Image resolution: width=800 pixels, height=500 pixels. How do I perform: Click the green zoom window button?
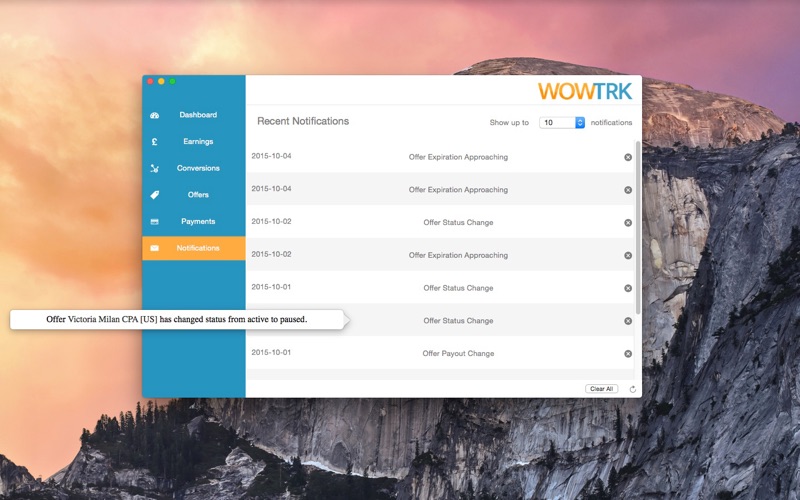tap(172, 81)
